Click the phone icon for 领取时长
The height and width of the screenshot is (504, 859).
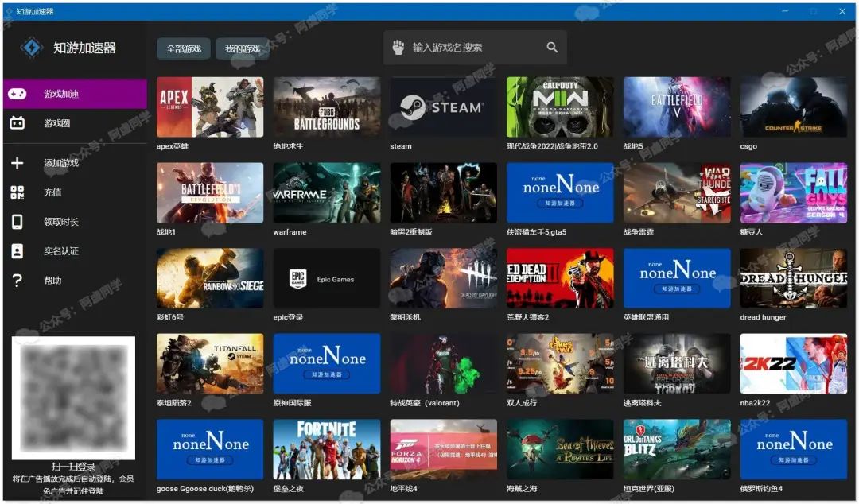(x=17, y=221)
